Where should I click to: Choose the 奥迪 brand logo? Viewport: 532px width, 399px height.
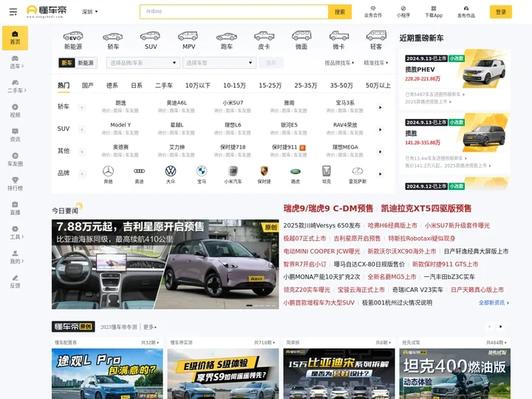click(139, 174)
